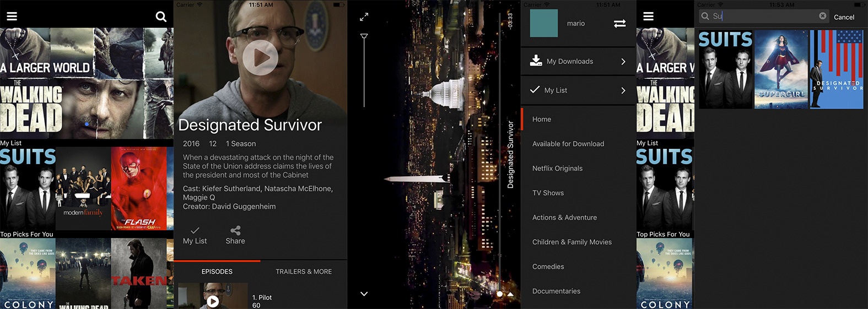Open Supergirl from the search results
868x309 pixels.
(x=781, y=69)
